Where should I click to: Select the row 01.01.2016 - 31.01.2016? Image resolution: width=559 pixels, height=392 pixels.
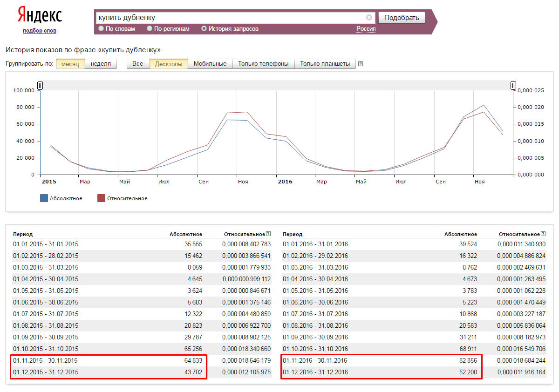[x=414, y=244]
